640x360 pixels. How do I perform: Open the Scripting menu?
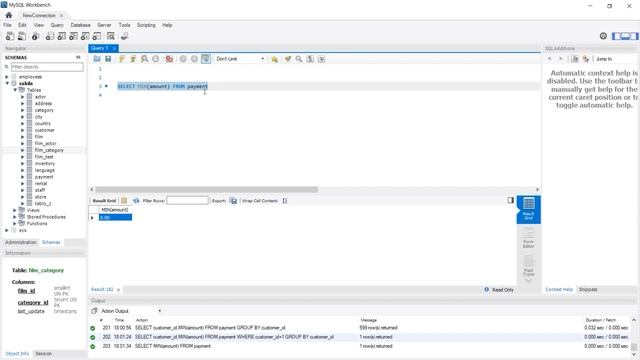pos(146,25)
